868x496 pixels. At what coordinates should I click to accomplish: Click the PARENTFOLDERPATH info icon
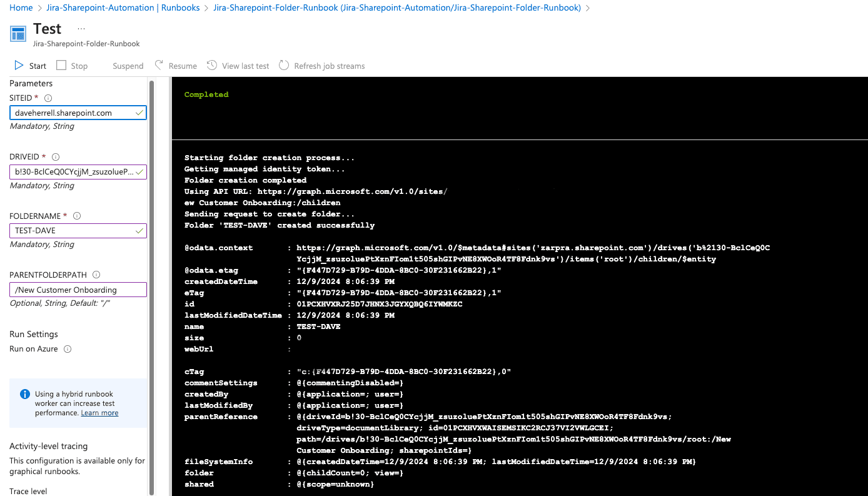(97, 275)
